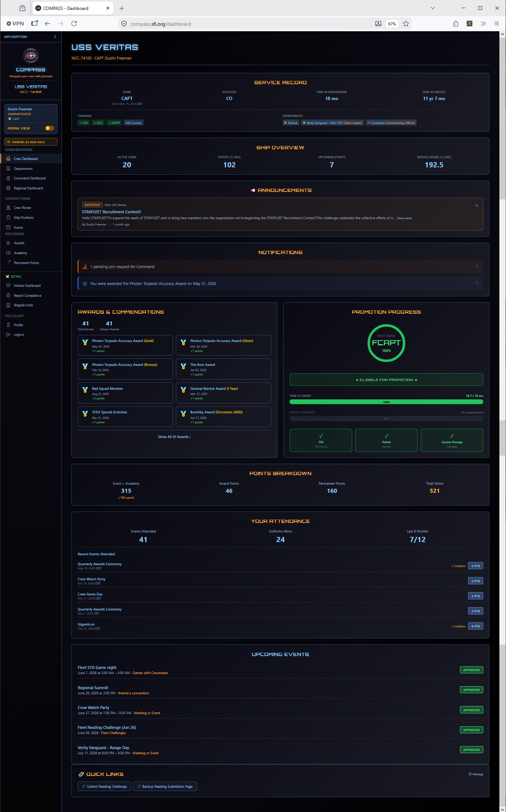506x812 pixels.
Task: Click the Regional Dashboard globe icon
Action: tap(8, 188)
